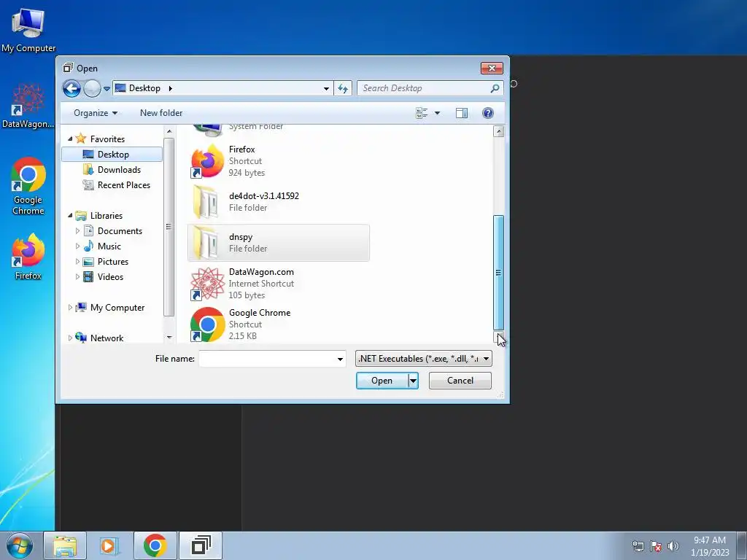
Task: Open the .NET Executables file type dropdown
Action: click(x=424, y=359)
